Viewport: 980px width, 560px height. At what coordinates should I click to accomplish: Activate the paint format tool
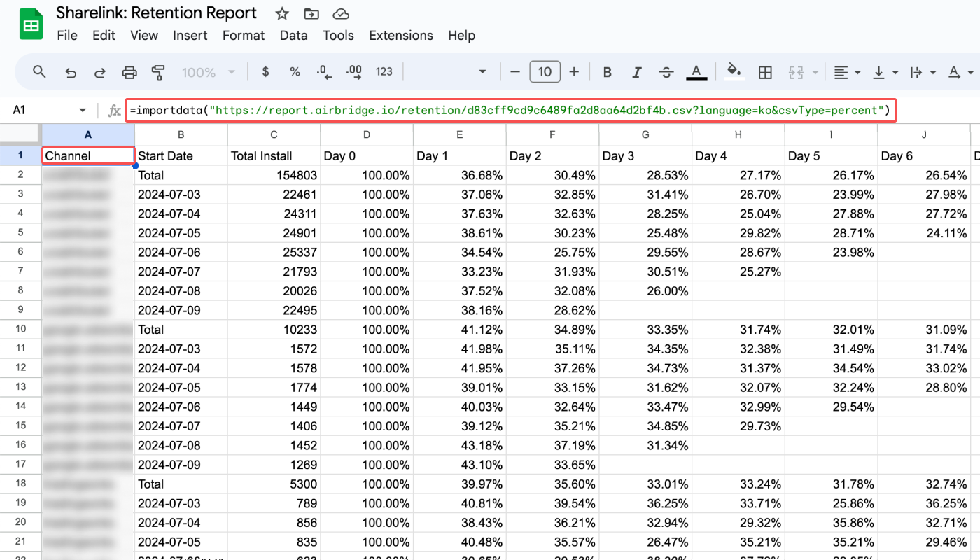point(159,71)
